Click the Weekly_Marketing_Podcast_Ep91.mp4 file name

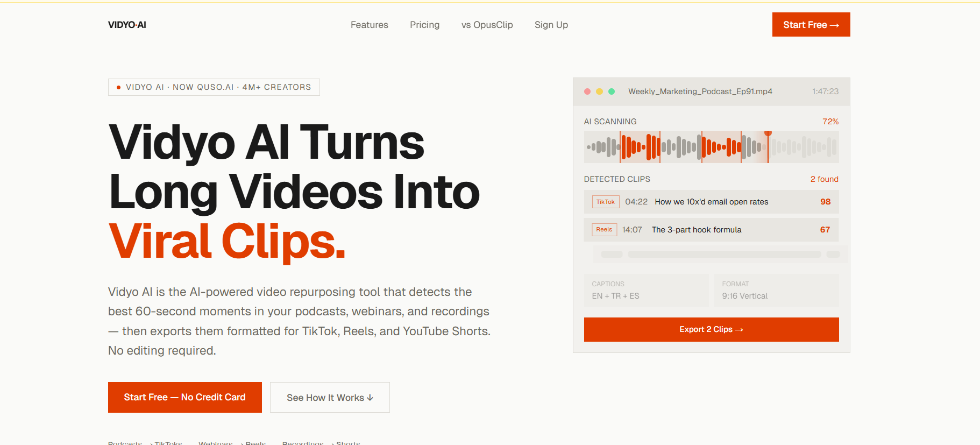[700, 91]
